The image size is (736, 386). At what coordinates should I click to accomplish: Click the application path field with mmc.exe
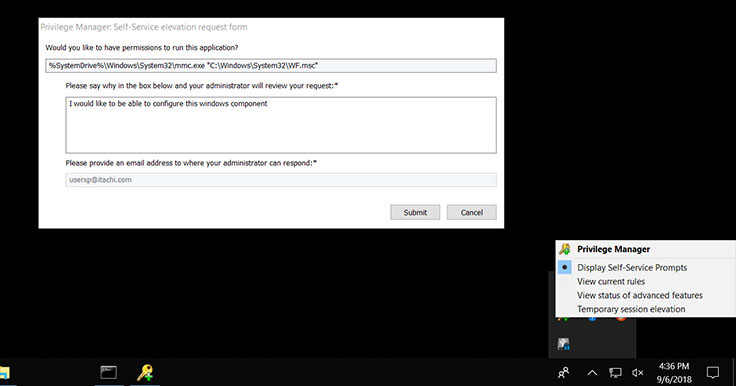tap(271, 66)
